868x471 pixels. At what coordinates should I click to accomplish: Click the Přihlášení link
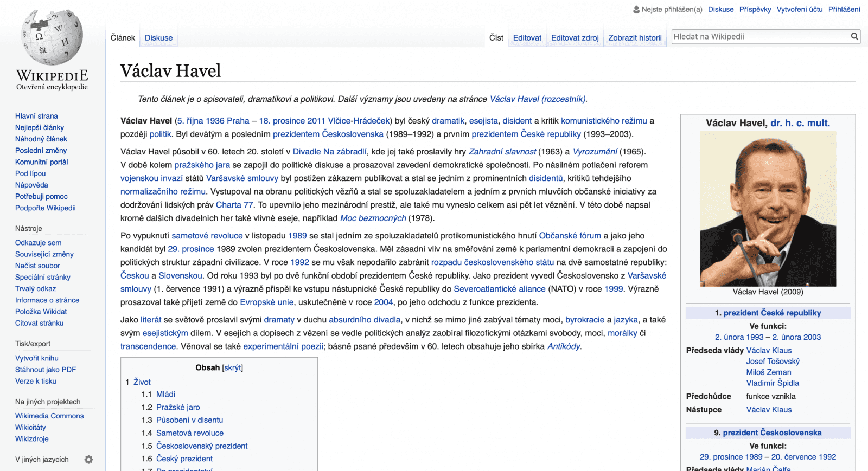point(844,9)
